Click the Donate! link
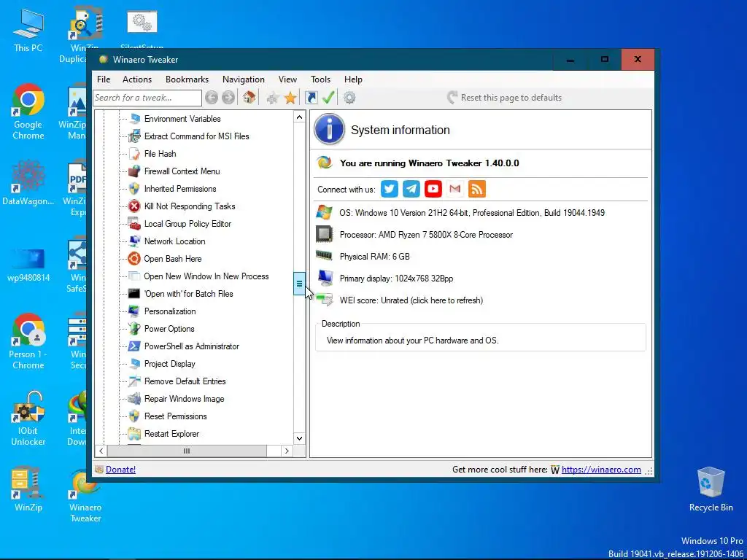 pos(120,470)
